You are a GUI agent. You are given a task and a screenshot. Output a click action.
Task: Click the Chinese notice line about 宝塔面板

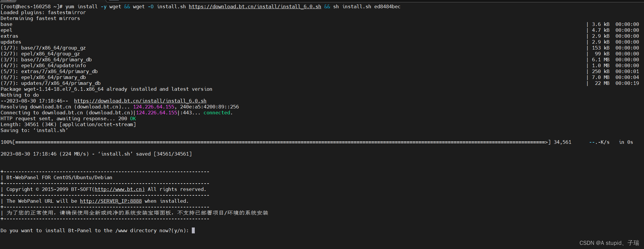[x=137, y=213]
